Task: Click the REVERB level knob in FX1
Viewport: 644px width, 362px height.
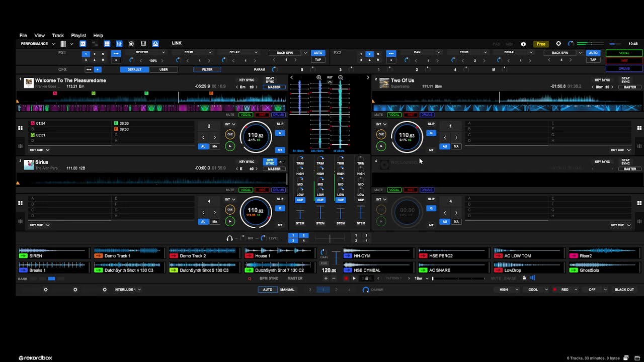Action: 131,60
